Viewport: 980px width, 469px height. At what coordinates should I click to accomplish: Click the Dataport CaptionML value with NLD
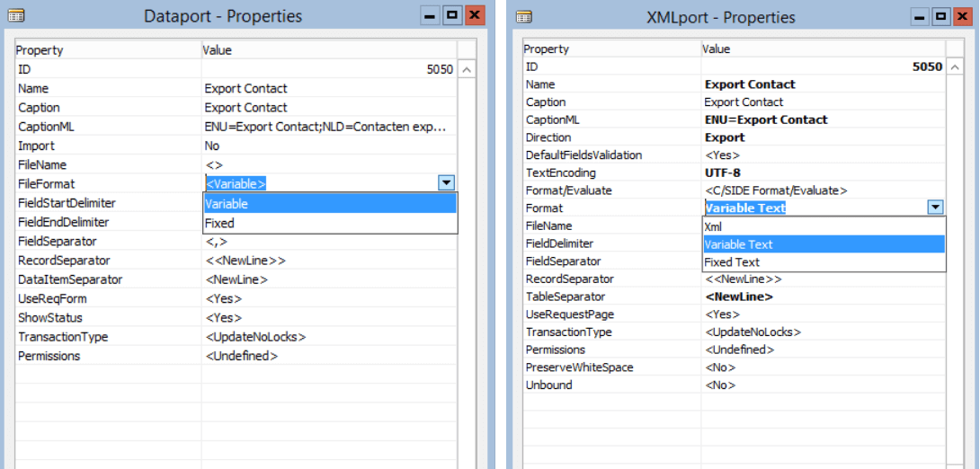tap(325, 127)
